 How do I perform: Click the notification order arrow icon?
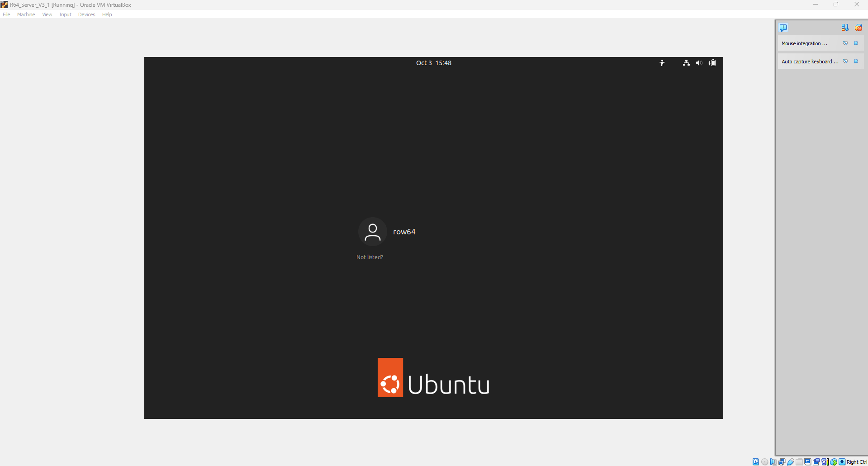(845, 28)
